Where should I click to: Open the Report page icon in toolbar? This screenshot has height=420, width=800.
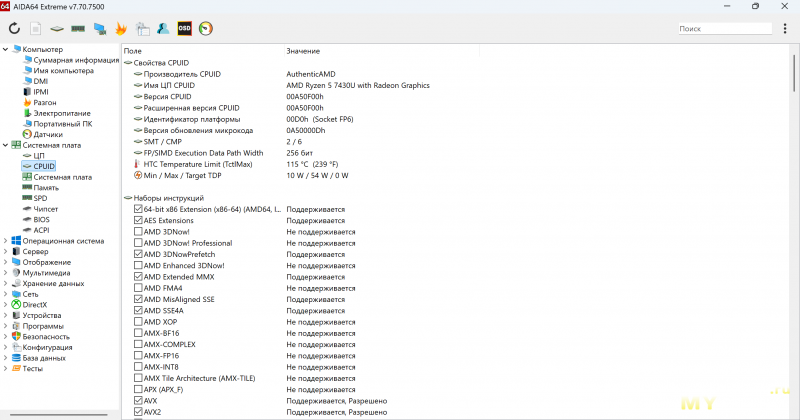click(x=36, y=29)
